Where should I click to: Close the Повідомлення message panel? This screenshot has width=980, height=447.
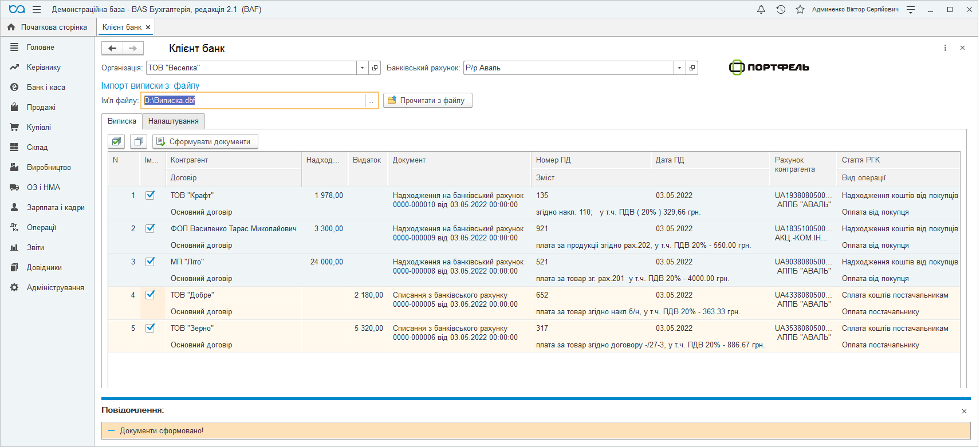pos(964,411)
